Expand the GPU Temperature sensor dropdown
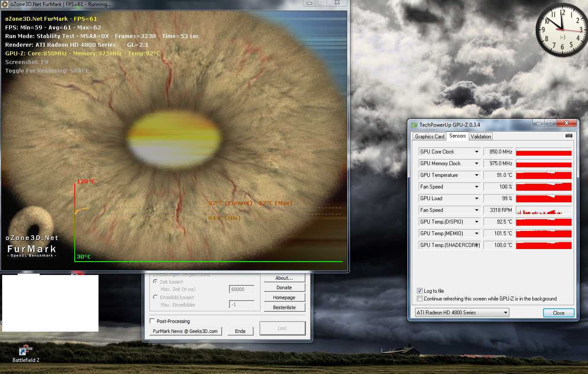Screen dimensions: 588x374 477,175
